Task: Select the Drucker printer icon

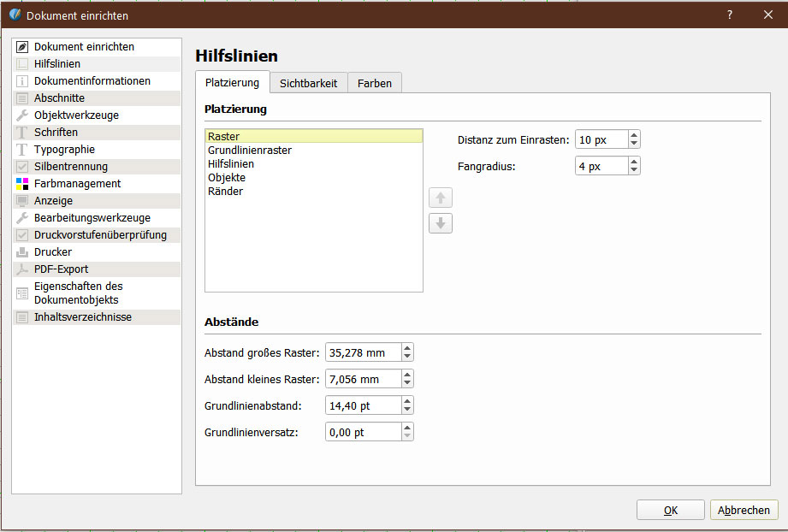Action: (22, 252)
